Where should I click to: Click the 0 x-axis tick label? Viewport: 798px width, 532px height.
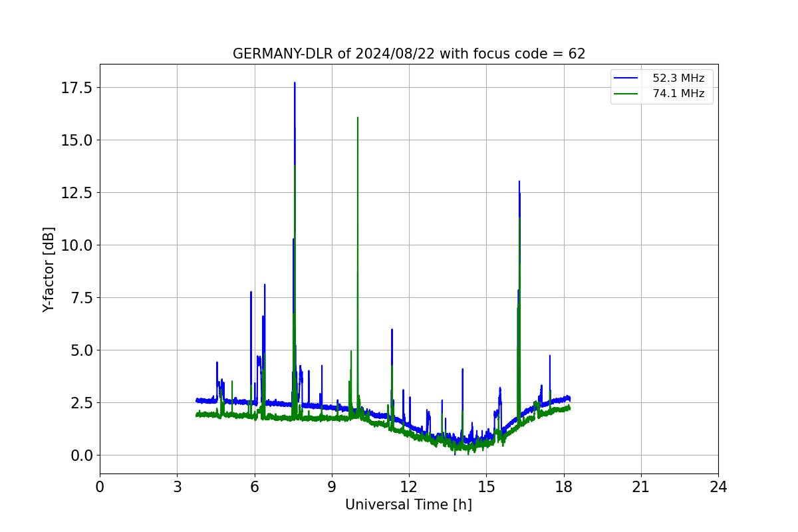pos(100,487)
